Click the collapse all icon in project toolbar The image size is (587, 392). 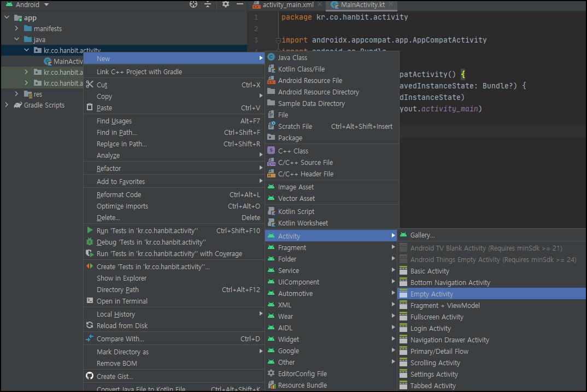click(x=208, y=4)
